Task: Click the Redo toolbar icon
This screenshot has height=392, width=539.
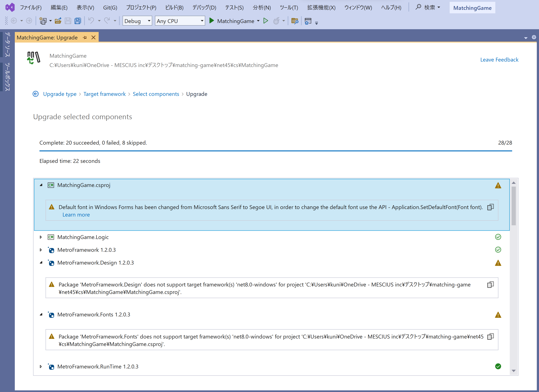Action: [107, 21]
